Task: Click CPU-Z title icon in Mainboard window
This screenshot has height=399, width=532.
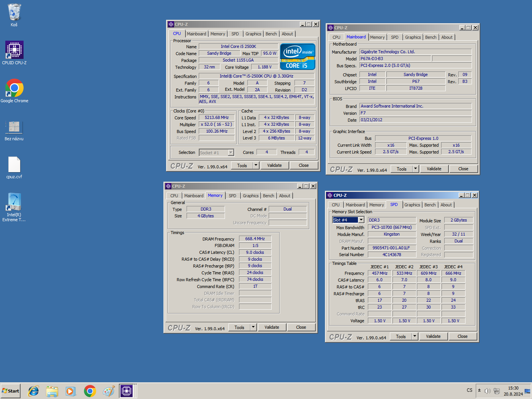Action: tap(331, 28)
